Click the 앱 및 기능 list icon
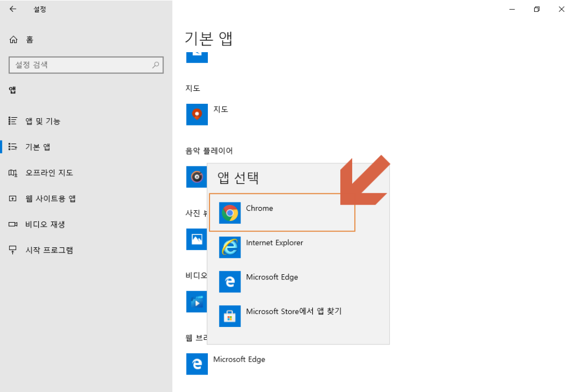Screen dimensions: 574x392 click(13, 121)
